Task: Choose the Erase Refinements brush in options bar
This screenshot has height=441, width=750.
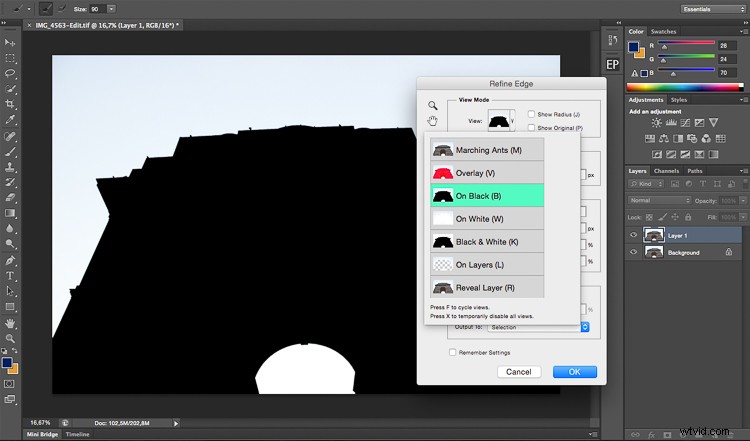Action: pyautogui.click(x=62, y=9)
